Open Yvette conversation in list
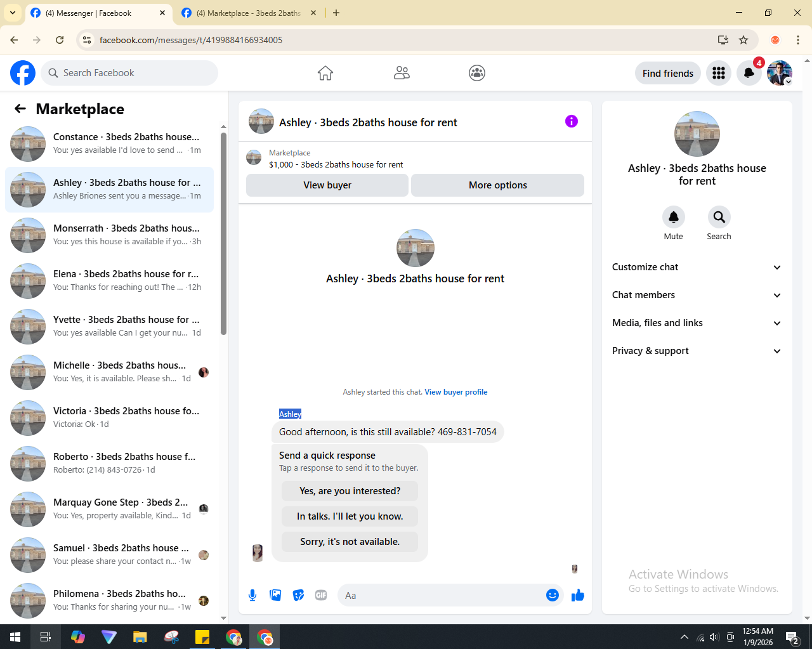This screenshot has width=812, height=649. [109, 327]
